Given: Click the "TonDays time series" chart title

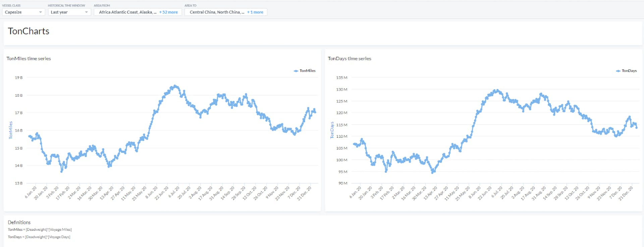Looking at the screenshot, I should 349,58.
